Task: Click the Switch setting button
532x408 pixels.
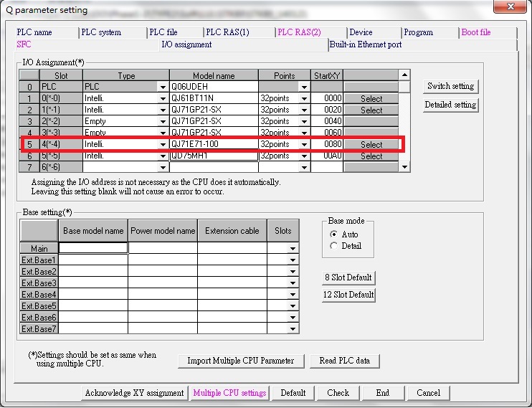Action: click(450, 86)
